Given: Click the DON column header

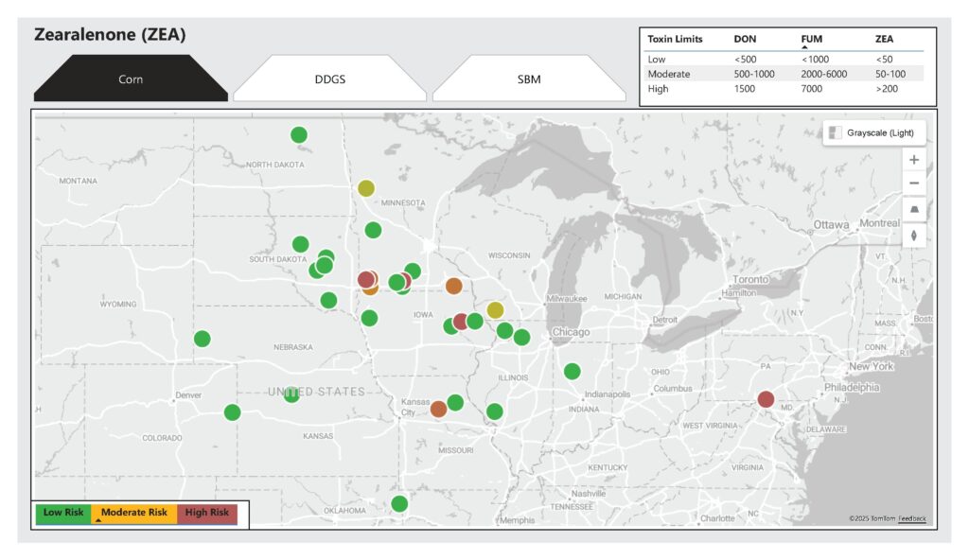Looking at the screenshot, I should click(745, 39).
